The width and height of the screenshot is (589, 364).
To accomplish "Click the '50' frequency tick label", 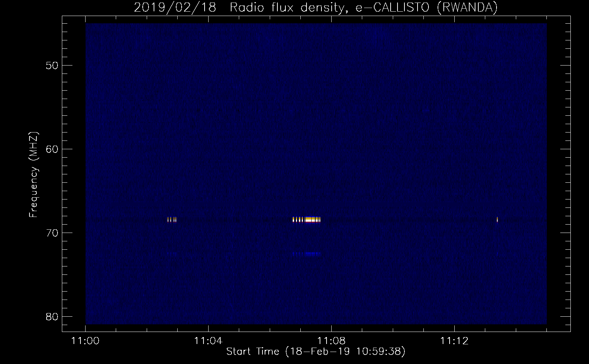I will 52,66.
